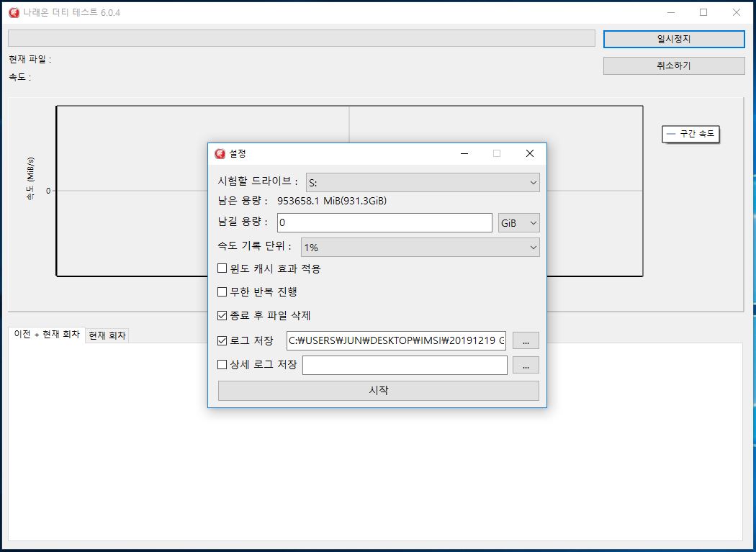Click the 나래온 더티 테스트 title bar icon
This screenshot has height=552, width=756.
point(14,12)
